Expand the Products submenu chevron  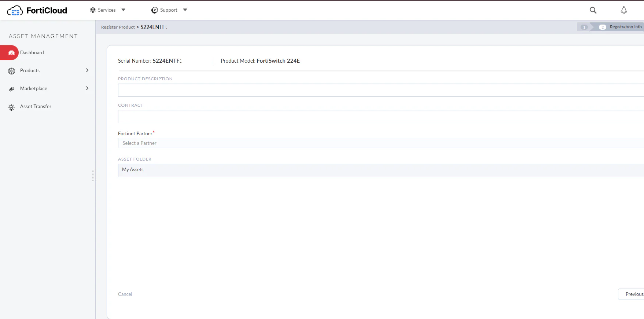[87, 70]
